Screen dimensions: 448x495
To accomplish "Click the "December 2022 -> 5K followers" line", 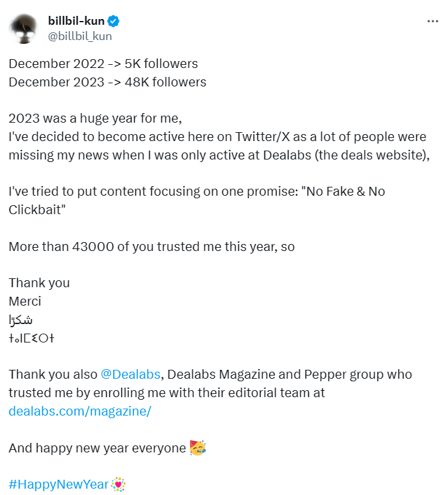I will coord(103,64).
